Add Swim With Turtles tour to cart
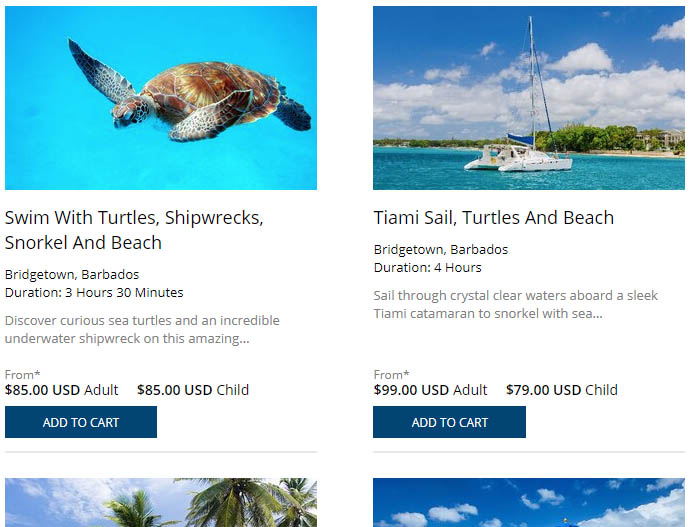 (x=81, y=422)
